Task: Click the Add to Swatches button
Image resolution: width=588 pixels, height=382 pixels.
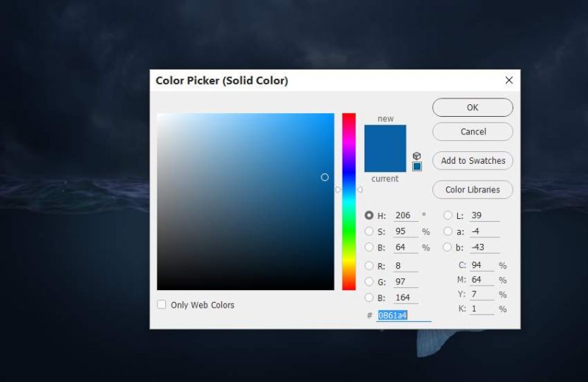Action: point(473,160)
